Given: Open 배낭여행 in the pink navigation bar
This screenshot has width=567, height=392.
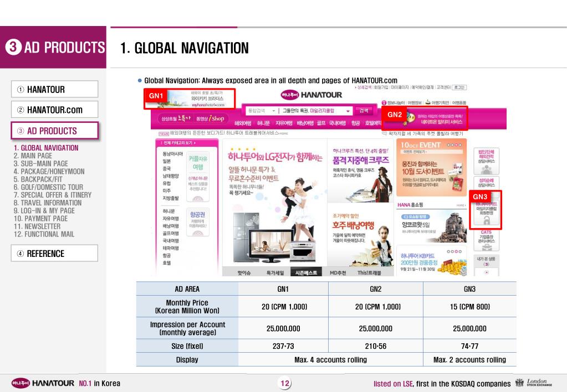Looking at the screenshot, I should (305, 123).
